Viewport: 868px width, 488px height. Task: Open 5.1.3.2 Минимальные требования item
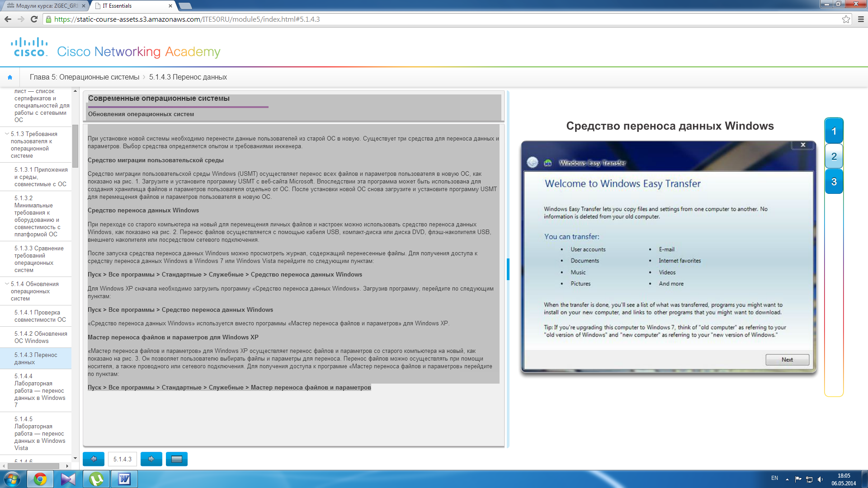click(x=37, y=216)
